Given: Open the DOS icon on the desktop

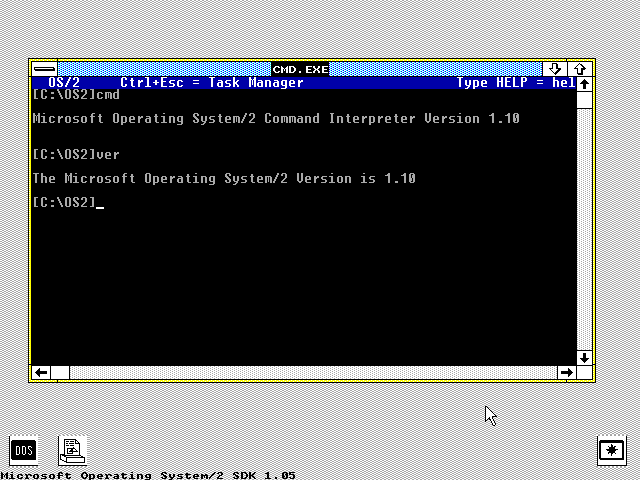Looking at the screenshot, I should [x=24, y=450].
